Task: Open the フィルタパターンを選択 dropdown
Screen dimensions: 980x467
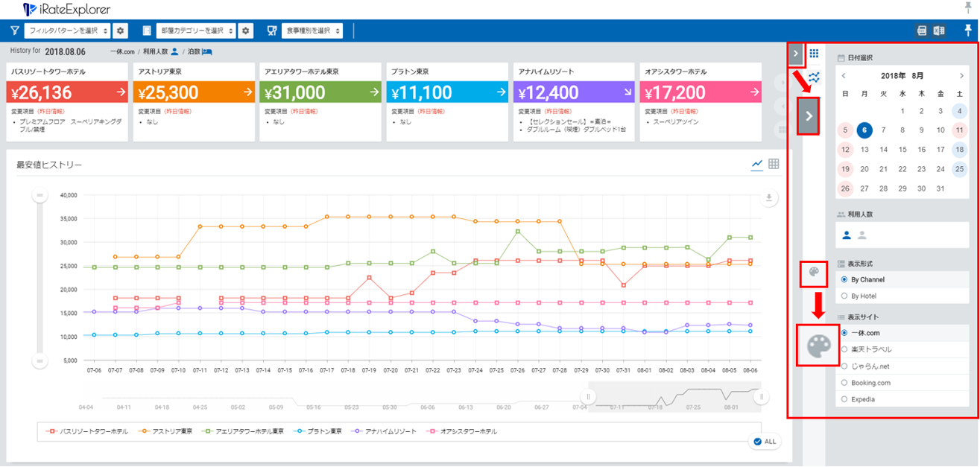Action: click(67, 31)
